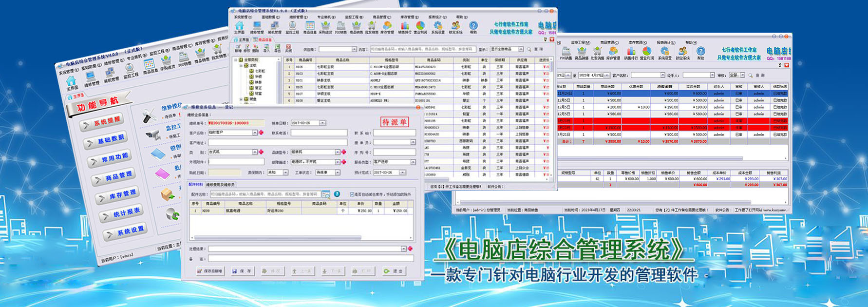868x307 pixels.
Task: Switch to 维修费用及维修员 tab in repair dialog
Action: click(221, 185)
